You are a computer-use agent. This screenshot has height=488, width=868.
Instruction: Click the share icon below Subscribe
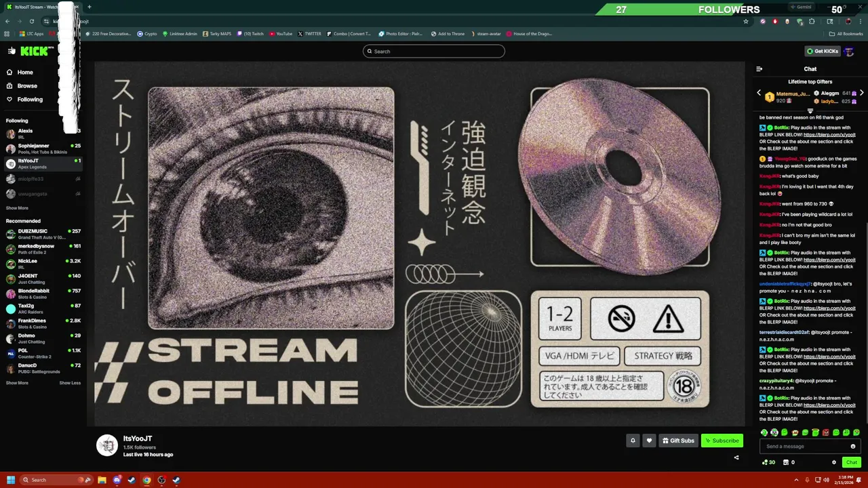736,457
